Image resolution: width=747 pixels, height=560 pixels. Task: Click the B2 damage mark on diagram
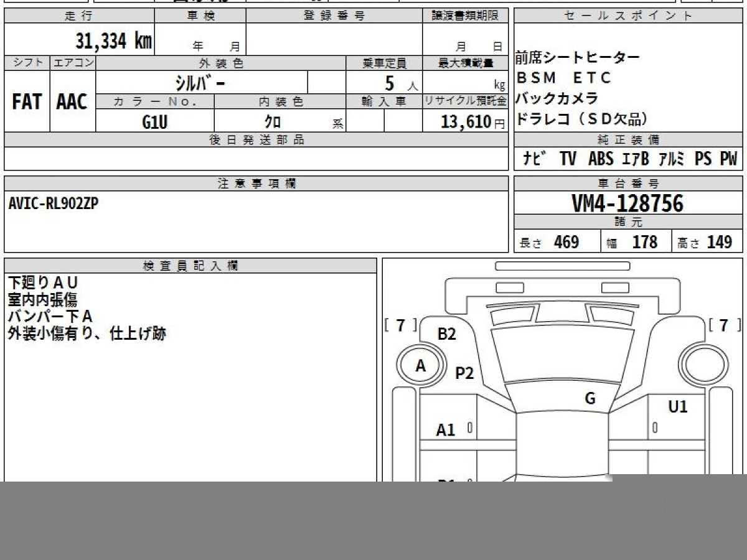tap(446, 334)
